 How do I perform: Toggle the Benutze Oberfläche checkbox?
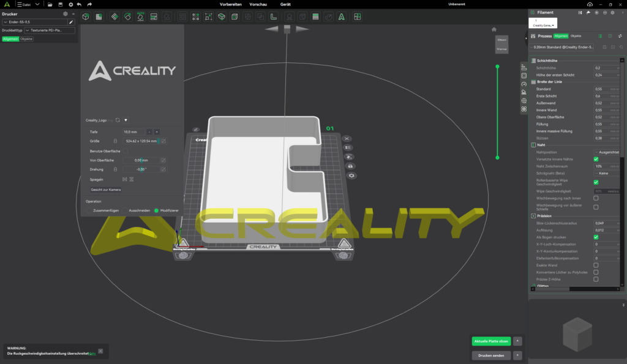(125, 151)
